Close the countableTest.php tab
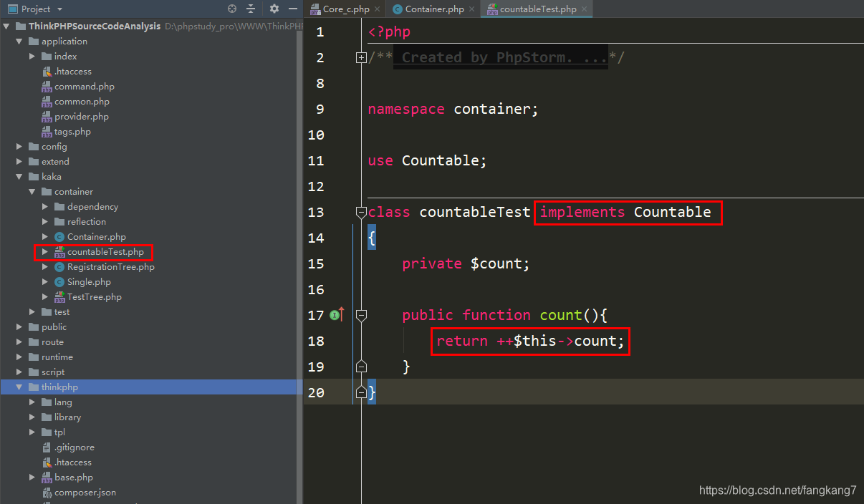 585,9
